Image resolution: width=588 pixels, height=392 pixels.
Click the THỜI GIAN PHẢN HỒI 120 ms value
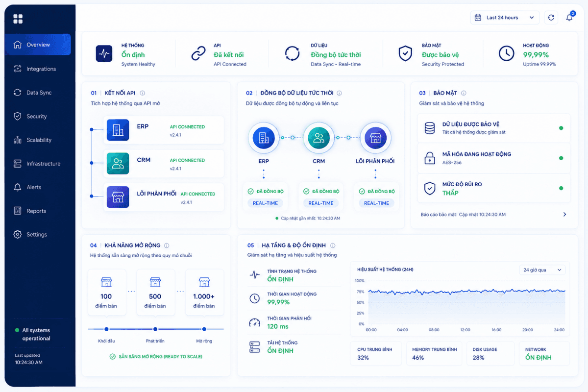pyautogui.click(x=278, y=326)
